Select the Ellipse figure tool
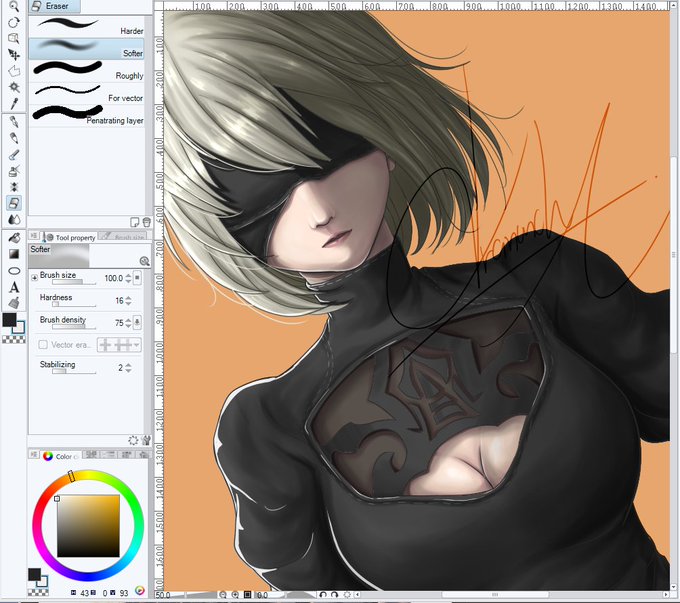This screenshot has height=603, width=680. (14, 271)
